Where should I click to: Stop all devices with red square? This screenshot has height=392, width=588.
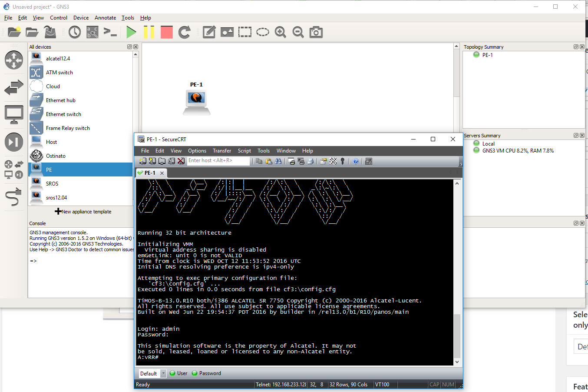tap(167, 32)
